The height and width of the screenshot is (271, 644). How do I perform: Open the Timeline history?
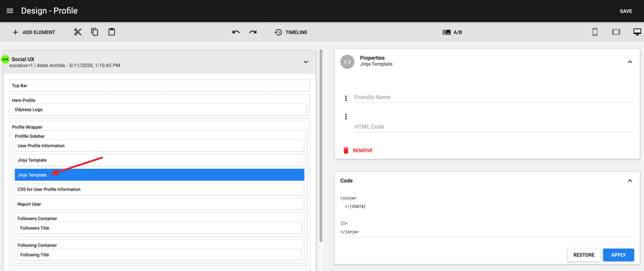point(290,32)
